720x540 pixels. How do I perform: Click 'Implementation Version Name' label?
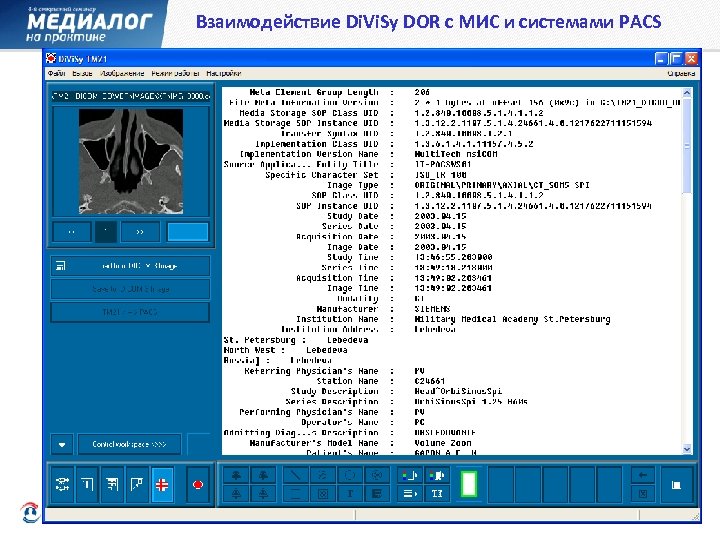[x=309, y=154]
